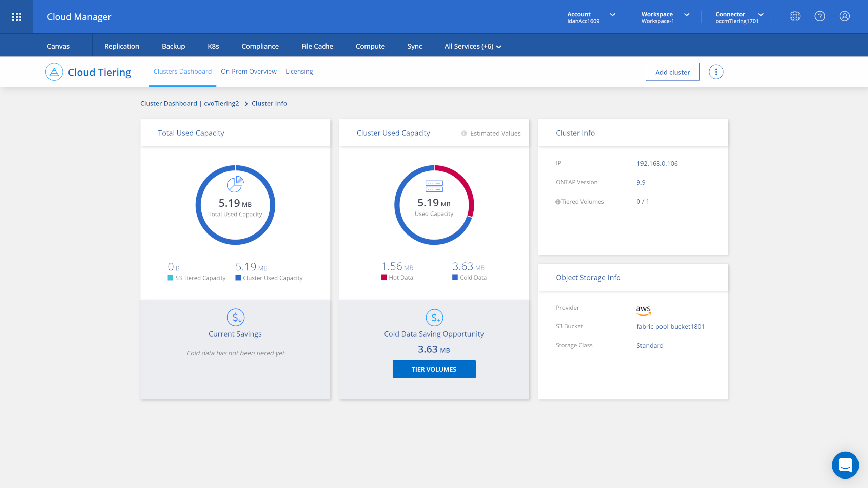Switch to the Licensing tab
Viewport: 868px width, 488px height.
(x=299, y=72)
